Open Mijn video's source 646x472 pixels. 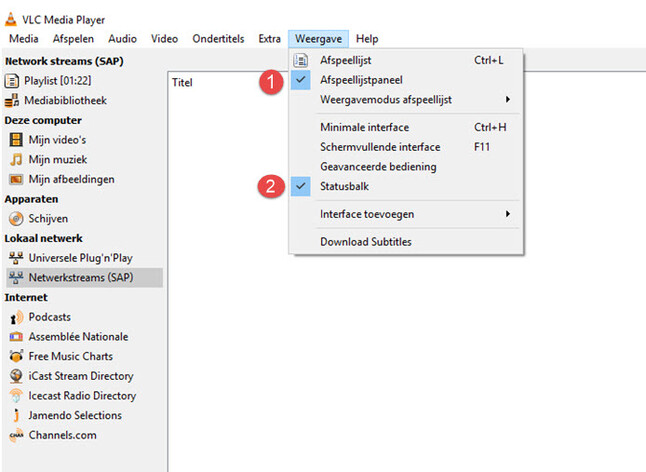click(x=57, y=140)
